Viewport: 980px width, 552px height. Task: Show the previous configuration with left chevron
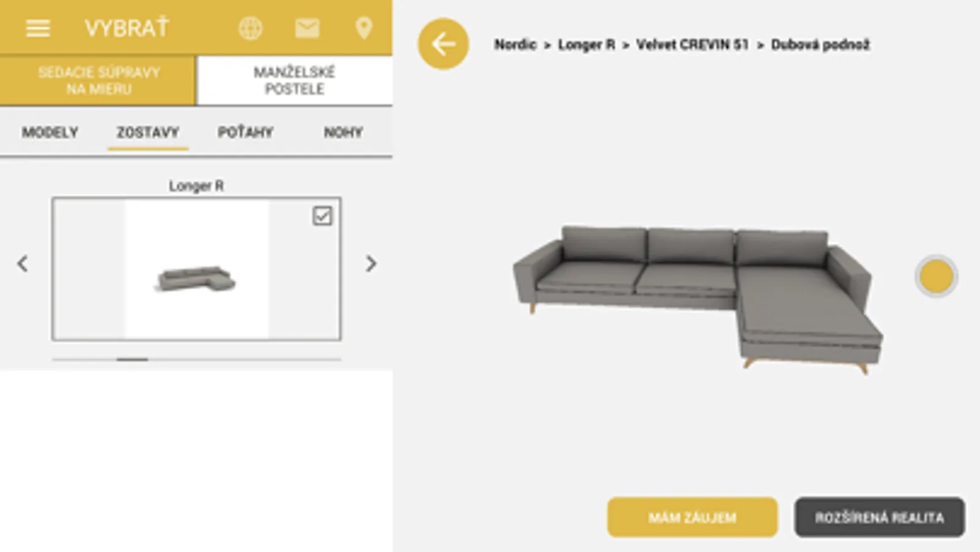(23, 264)
